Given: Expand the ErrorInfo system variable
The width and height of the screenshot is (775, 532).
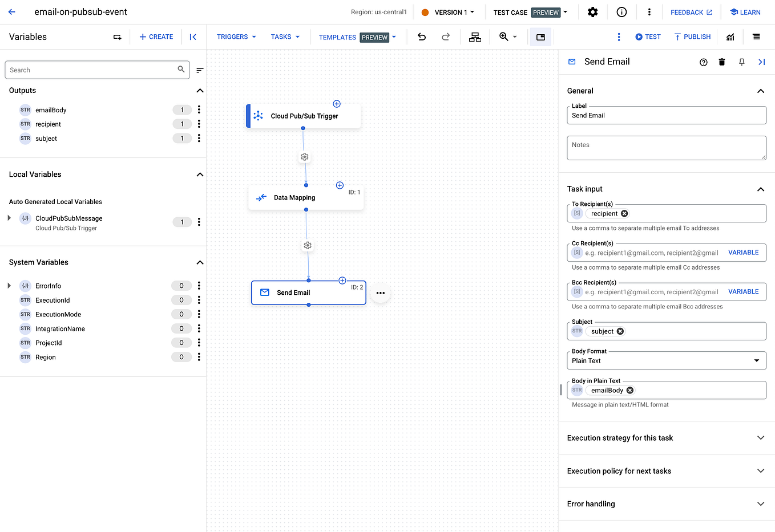Looking at the screenshot, I should (x=9, y=285).
